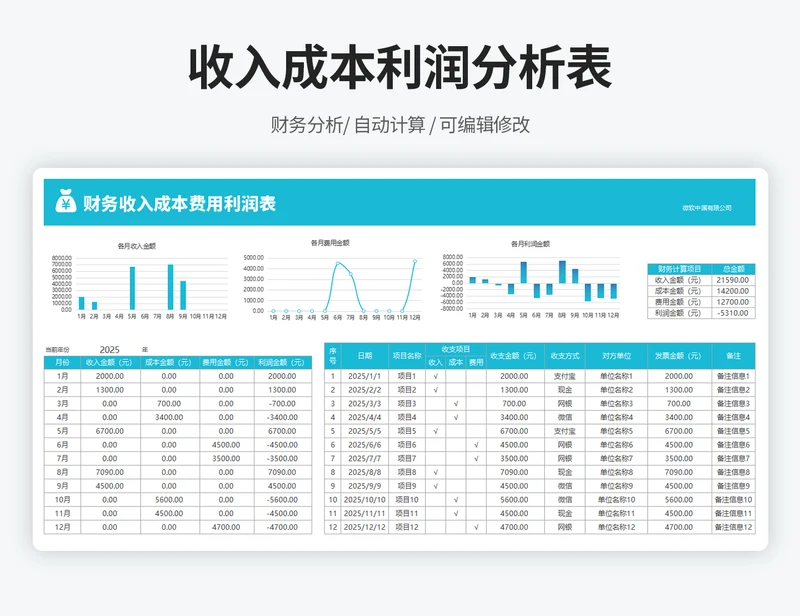Viewport: 800px width, 616px height.
Task: Select the large heading 收入成本利润分析表
Action: [x=400, y=68]
